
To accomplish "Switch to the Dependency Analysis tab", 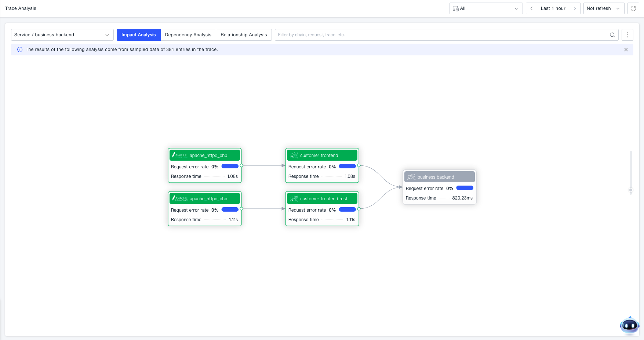I will (188, 35).
